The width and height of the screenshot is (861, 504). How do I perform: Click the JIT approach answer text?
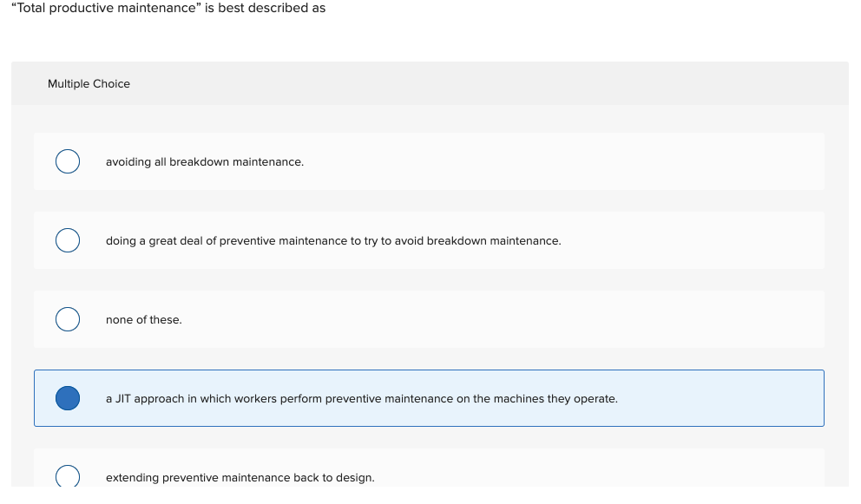pos(361,398)
